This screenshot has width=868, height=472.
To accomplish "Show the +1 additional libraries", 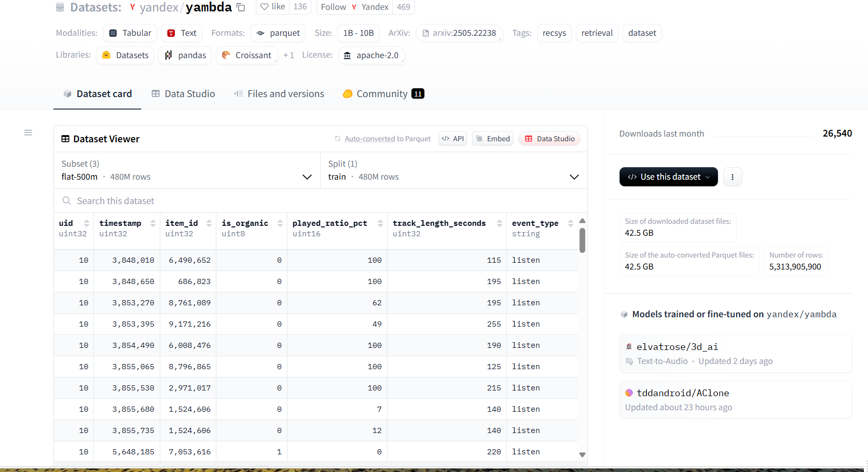I will [x=288, y=55].
